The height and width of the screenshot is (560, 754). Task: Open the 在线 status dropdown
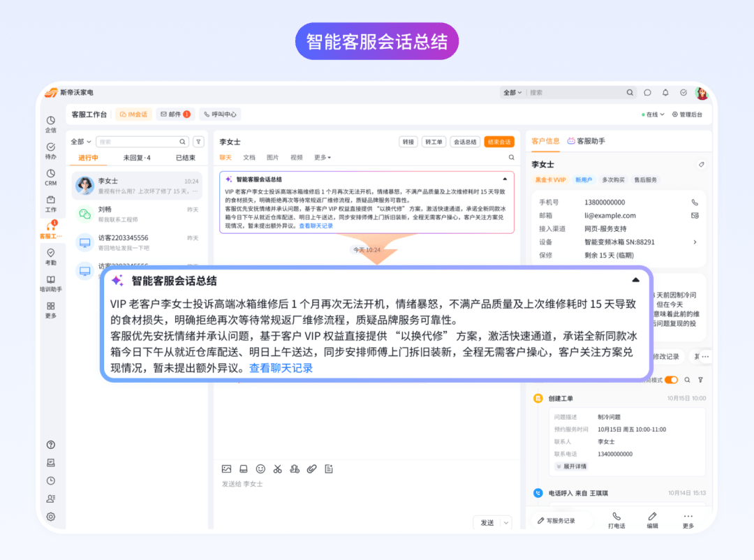(x=653, y=115)
